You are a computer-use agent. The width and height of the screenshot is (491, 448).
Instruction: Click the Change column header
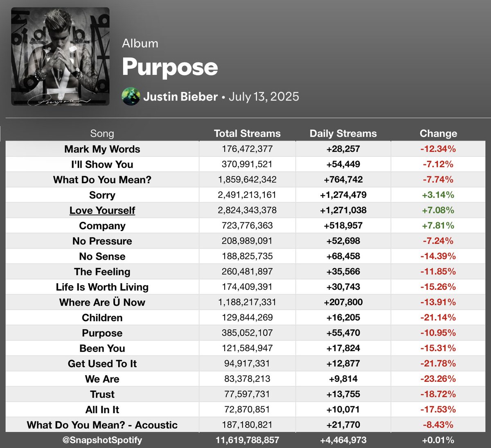click(438, 134)
